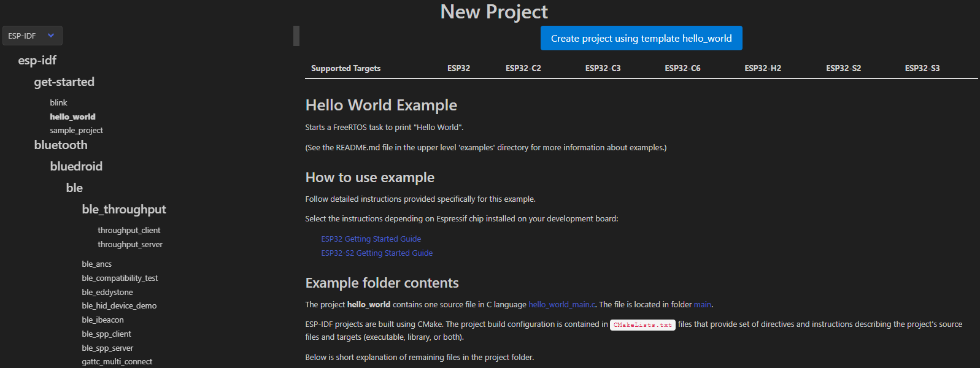Open the ESP32 Getting Started Guide link
The width and height of the screenshot is (980, 368).
(x=371, y=239)
